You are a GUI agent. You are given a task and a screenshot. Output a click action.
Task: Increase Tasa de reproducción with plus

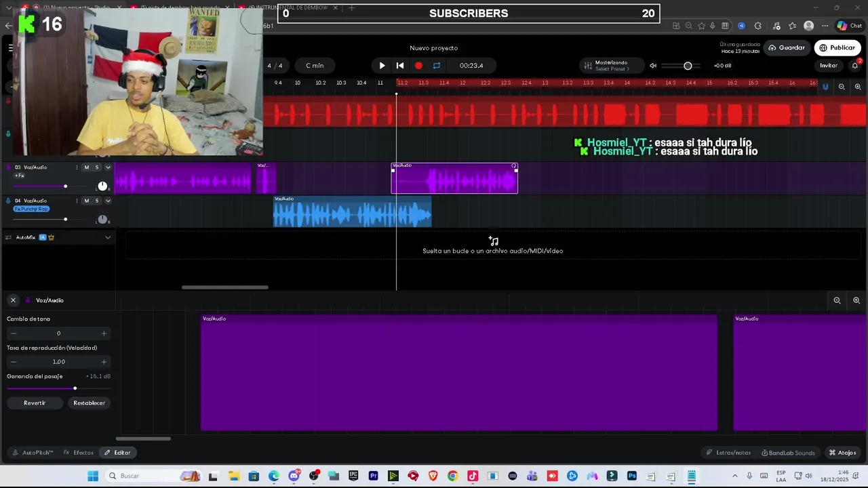coord(104,362)
